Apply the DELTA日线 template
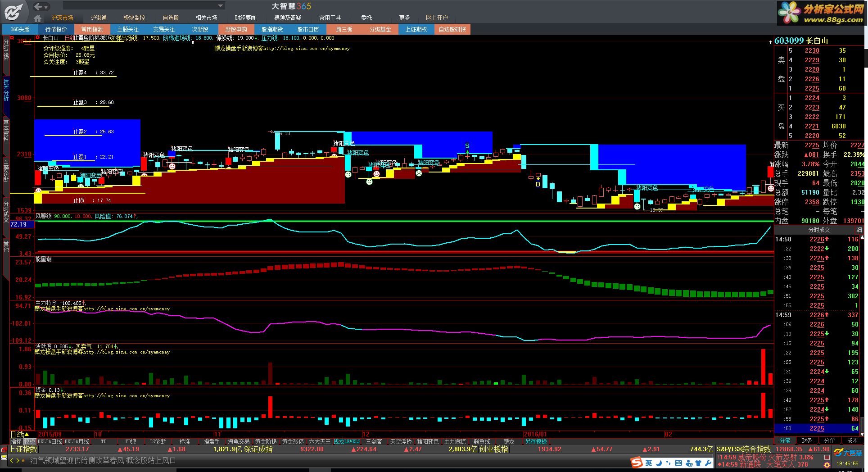This screenshot has height=472, width=868. click(50, 441)
